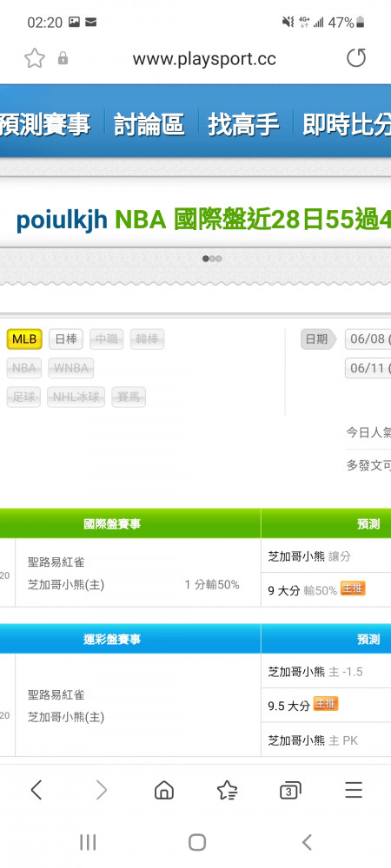Tap the 芝加哥小熊 主 -1.5 prediction
The height and width of the screenshot is (868, 391).
click(315, 672)
